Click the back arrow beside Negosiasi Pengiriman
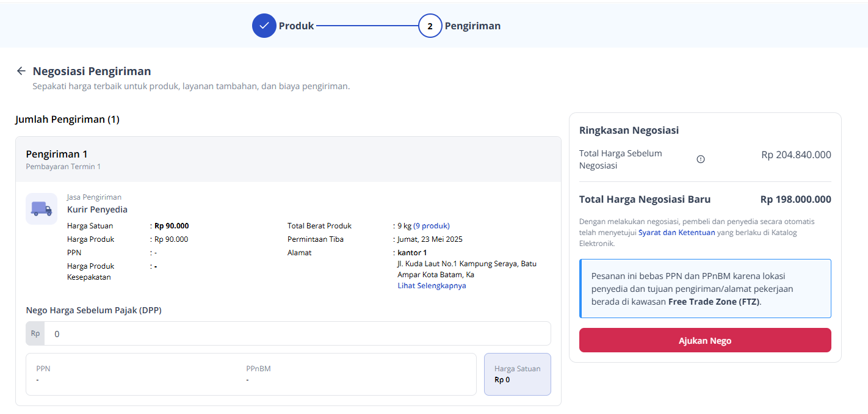868x414 pixels. coord(21,71)
